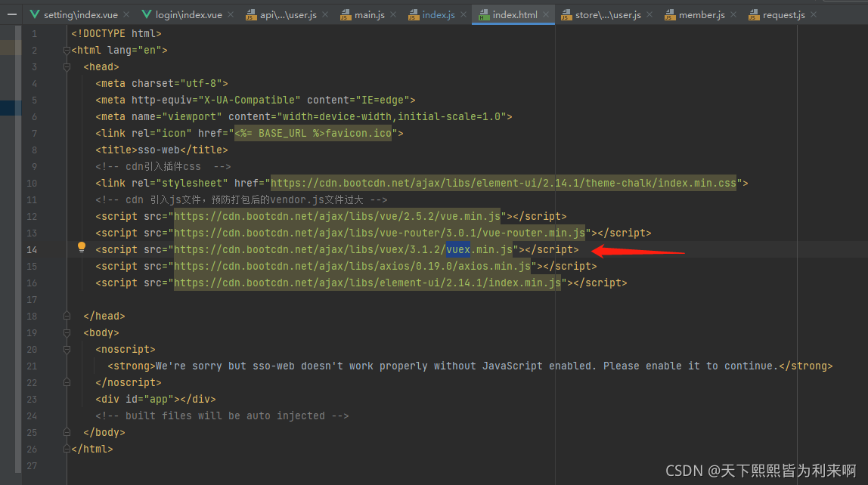Click the viewport meta tag line
The height and width of the screenshot is (485, 868).
pos(304,116)
